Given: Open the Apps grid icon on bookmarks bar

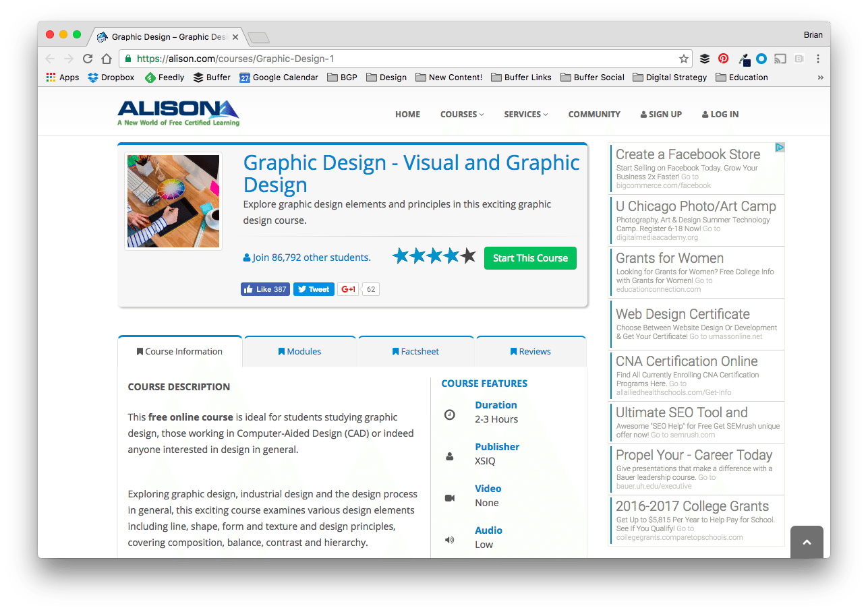Looking at the screenshot, I should click(52, 77).
